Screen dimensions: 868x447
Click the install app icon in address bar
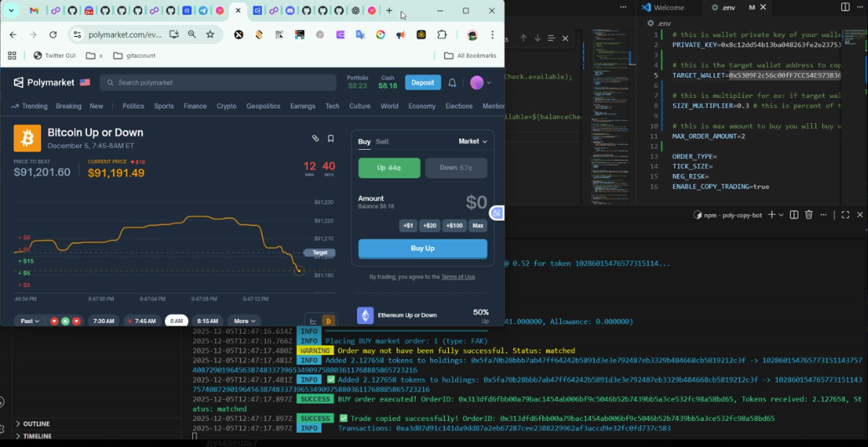tap(174, 34)
